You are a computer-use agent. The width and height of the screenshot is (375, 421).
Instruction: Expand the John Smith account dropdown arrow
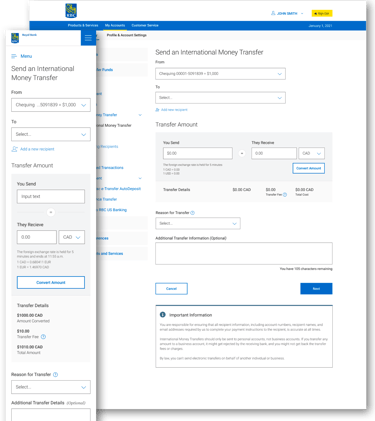click(x=302, y=14)
